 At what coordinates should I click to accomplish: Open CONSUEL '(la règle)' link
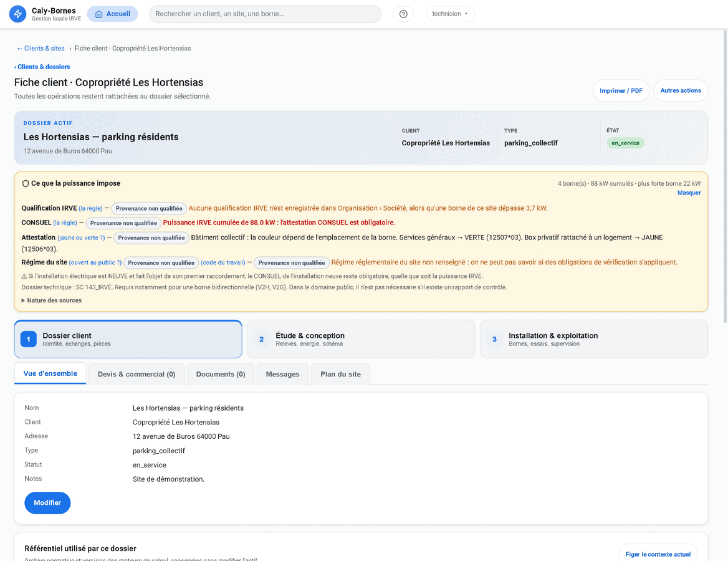[x=65, y=223]
